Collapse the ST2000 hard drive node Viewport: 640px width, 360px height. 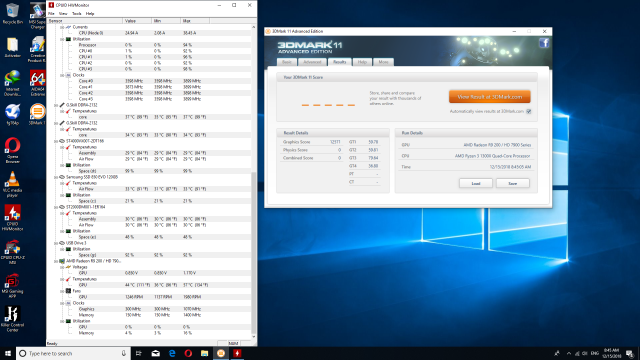coord(56,207)
